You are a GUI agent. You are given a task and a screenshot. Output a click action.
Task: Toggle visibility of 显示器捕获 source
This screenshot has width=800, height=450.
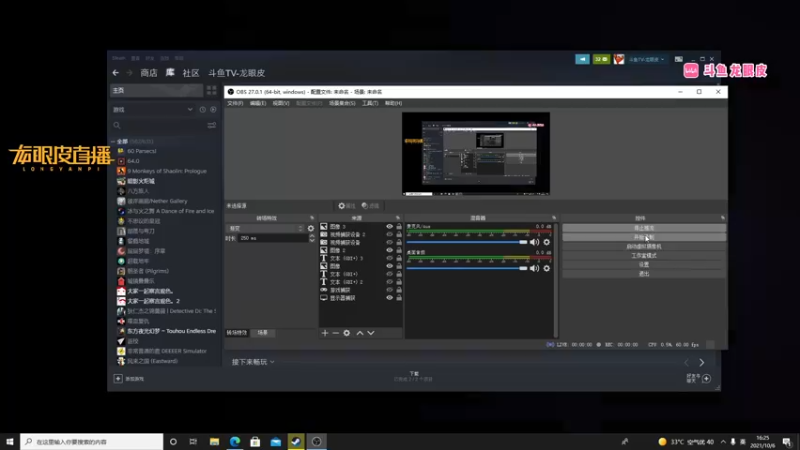tap(389, 298)
